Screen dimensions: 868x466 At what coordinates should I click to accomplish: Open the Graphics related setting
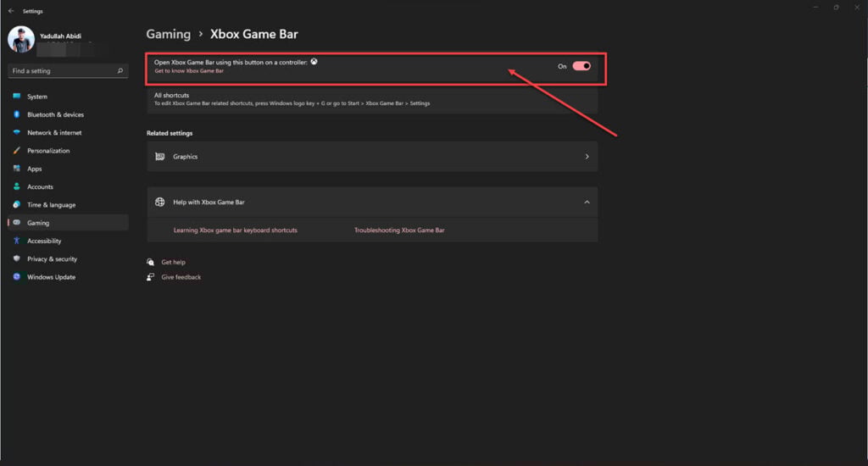pos(372,157)
